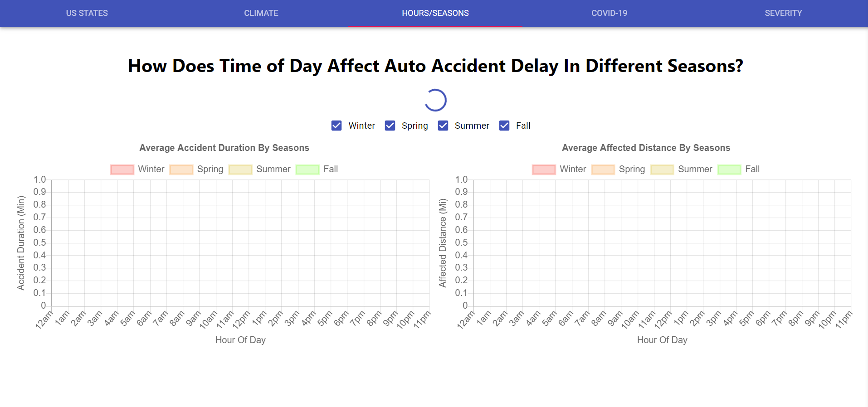Switch to the US STATES tab

coord(87,13)
